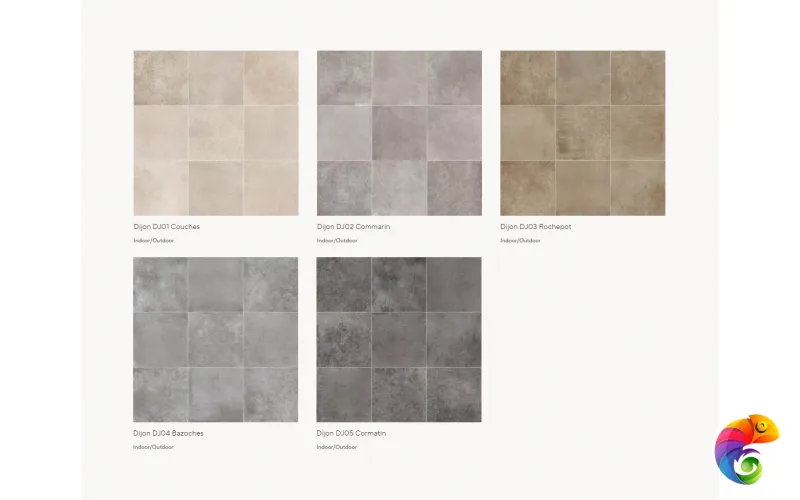Click Indoor/Outdoor tag below DJ04 Bazoches
This screenshot has width=800, height=500.
click(153, 447)
